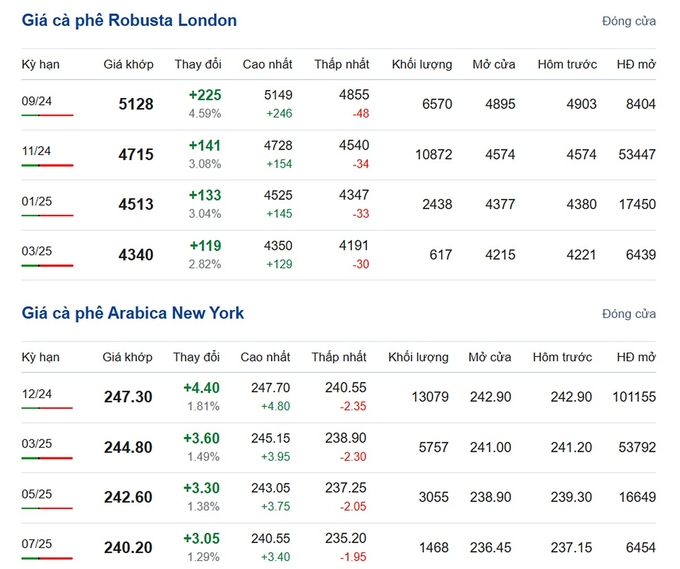The height and width of the screenshot is (569, 680).
Task: Click the matched price 244.80
Action: click(x=128, y=447)
